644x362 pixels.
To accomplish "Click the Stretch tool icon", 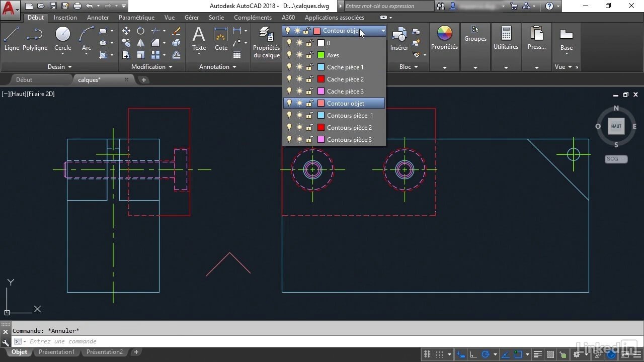I will [x=126, y=55].
